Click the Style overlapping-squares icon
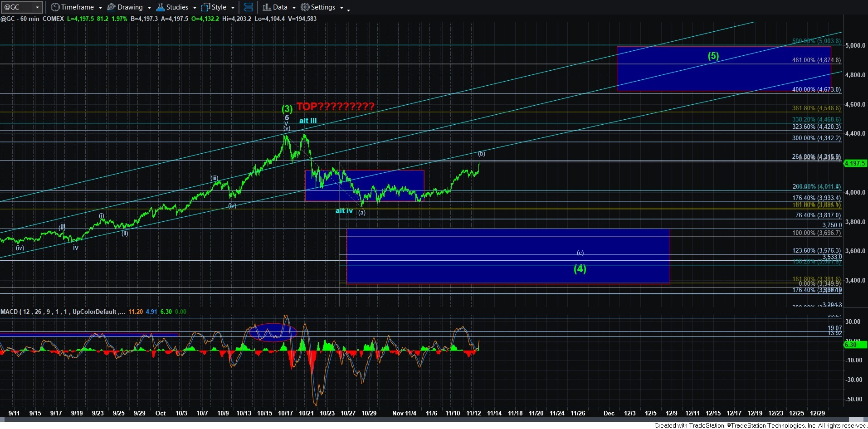Screen dimensions: 868x429 pyautogui.click(x=205, y=7)
